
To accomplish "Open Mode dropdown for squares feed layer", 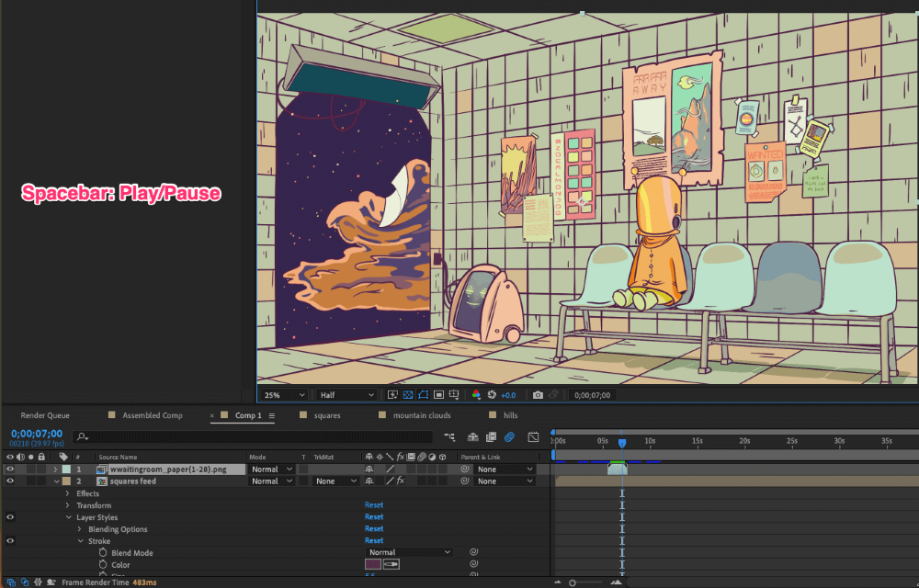I will pyautogui.click(x=271, y=481).
